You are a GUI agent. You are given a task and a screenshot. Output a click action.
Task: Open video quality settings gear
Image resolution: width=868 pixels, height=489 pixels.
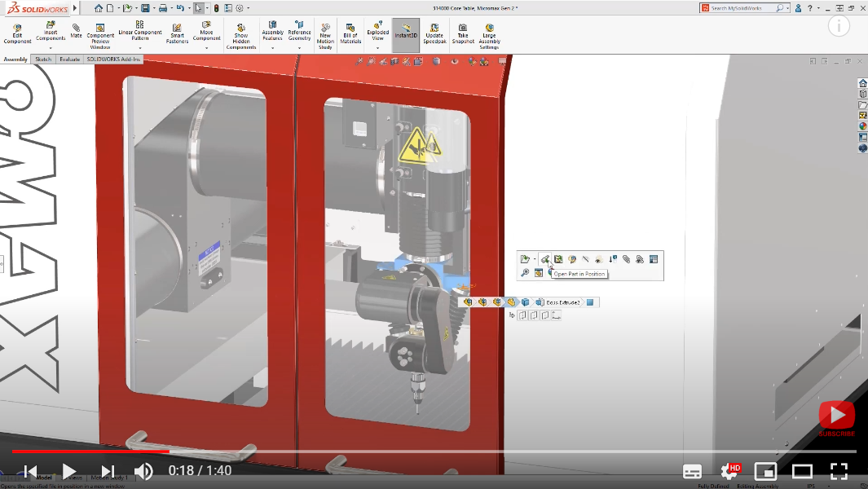point(729,471)
